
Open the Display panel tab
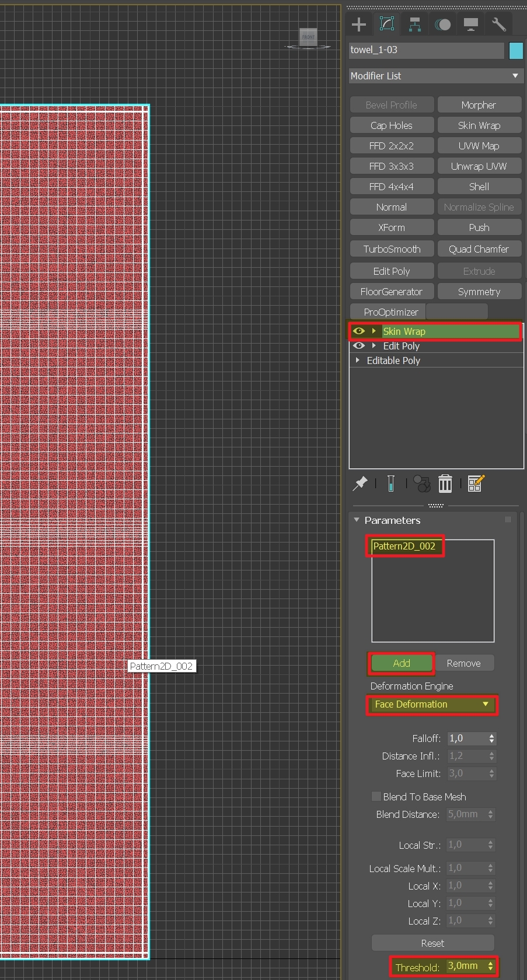point(471,24)
